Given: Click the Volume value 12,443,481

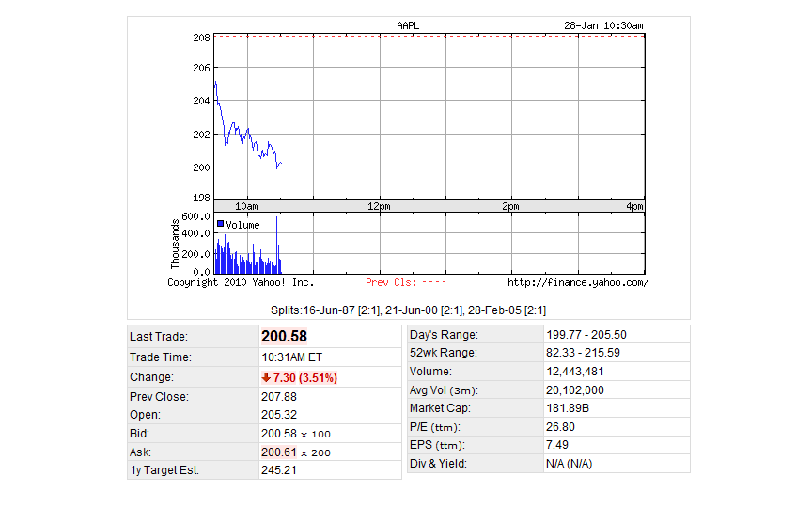Looking at the screenshot, I should 575,372.
